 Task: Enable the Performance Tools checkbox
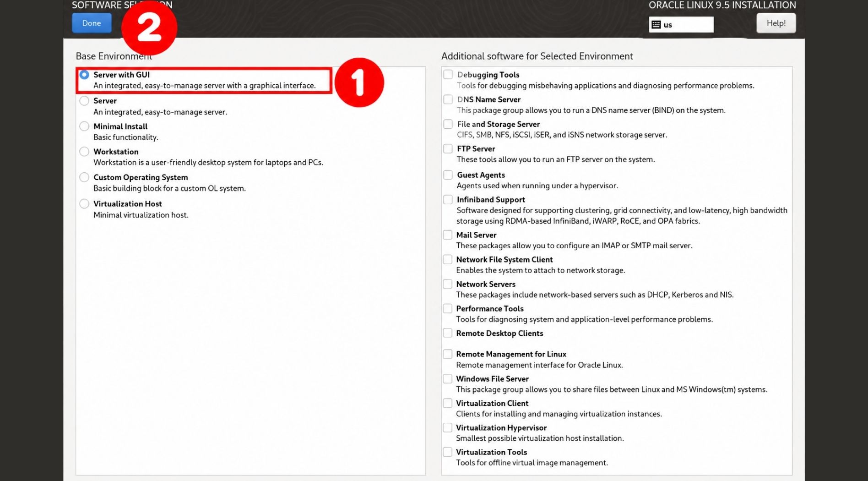[x=448, y=309]
